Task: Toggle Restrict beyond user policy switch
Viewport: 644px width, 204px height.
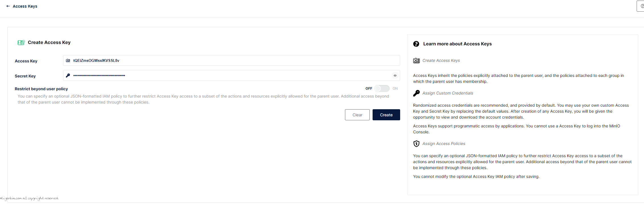Action: [382, 89]
